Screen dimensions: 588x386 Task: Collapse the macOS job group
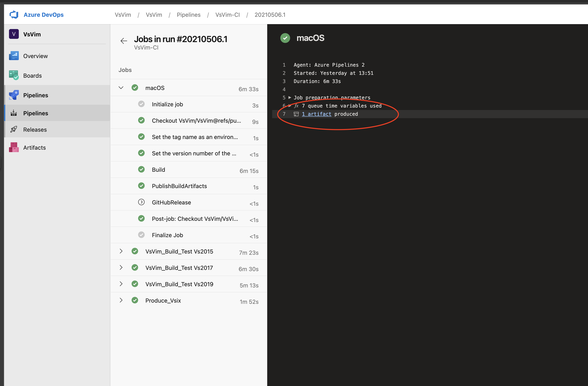pyautogui.click(x=121, y=88)
